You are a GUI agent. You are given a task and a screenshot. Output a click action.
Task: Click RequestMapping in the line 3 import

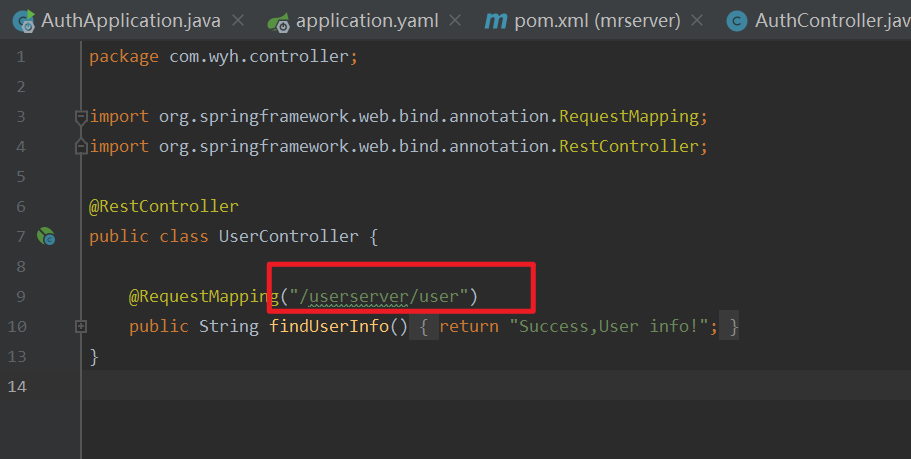pyautogui.click(x=629, y=117)
